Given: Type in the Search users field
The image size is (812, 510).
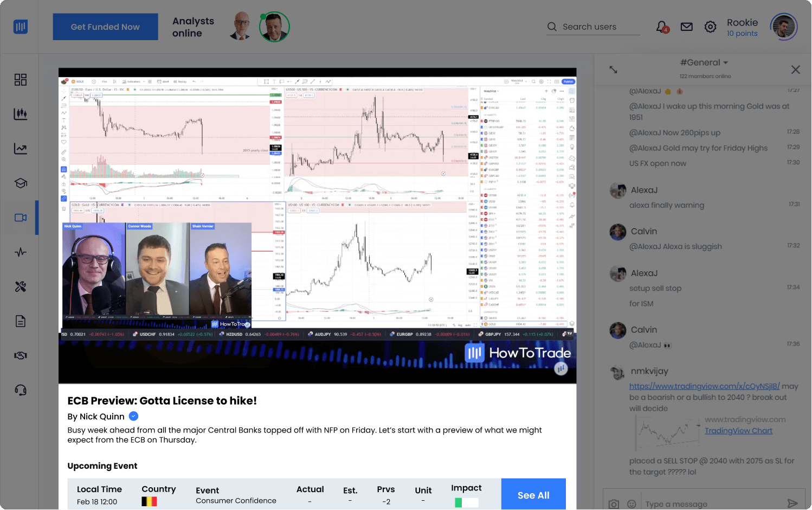Looking at the screenshot, I should (599, 27).
